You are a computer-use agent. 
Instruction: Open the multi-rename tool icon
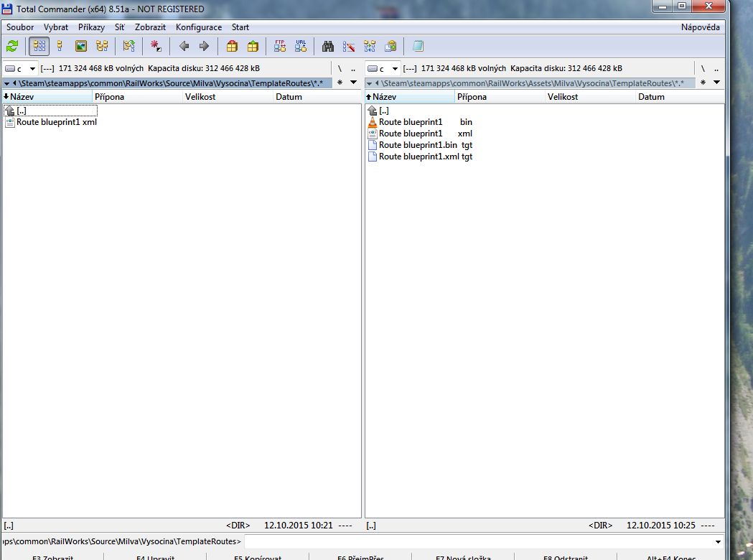click(349, 46)
